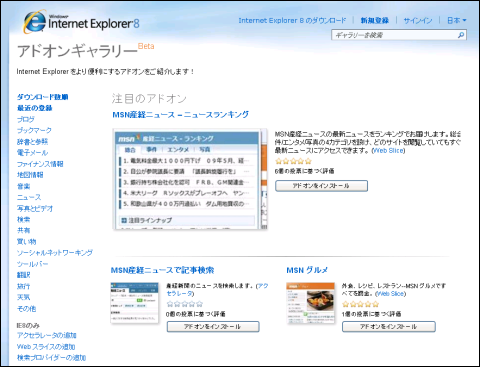The width and height of the screenshot is (480, 367).
Task: Open the 日本 region dropdown
Action: 457,20
